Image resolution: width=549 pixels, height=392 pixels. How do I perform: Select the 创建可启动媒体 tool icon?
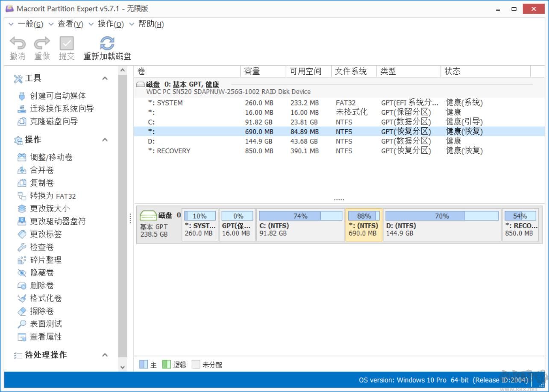(21, 96)
